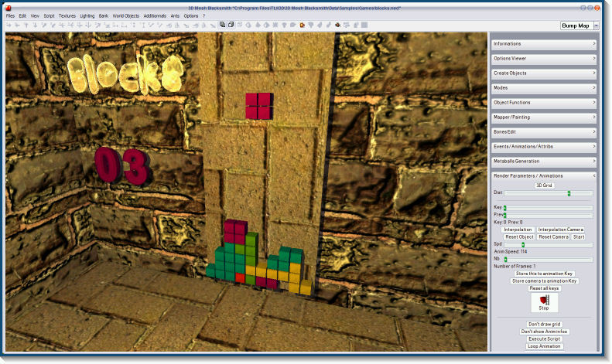Click the Execute Script button
612x364 pixels.
pos(544,339)
